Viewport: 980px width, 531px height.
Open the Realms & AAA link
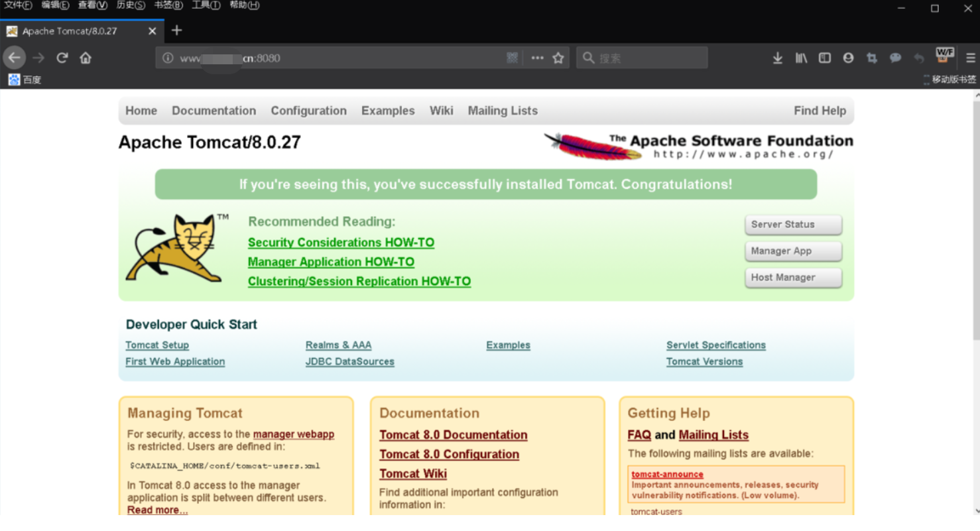click(338, 345)
